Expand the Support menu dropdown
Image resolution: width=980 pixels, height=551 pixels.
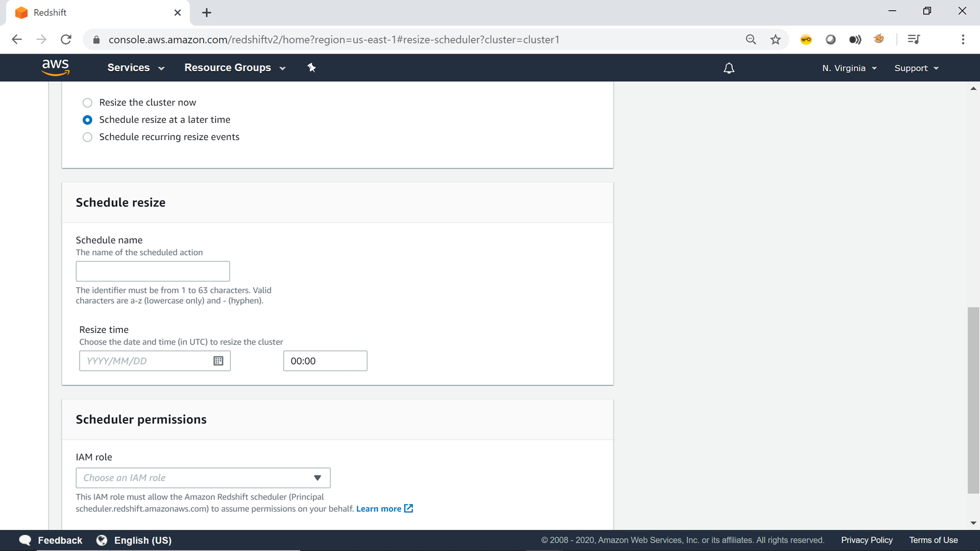pyautogui.click(x=916, y=68)
